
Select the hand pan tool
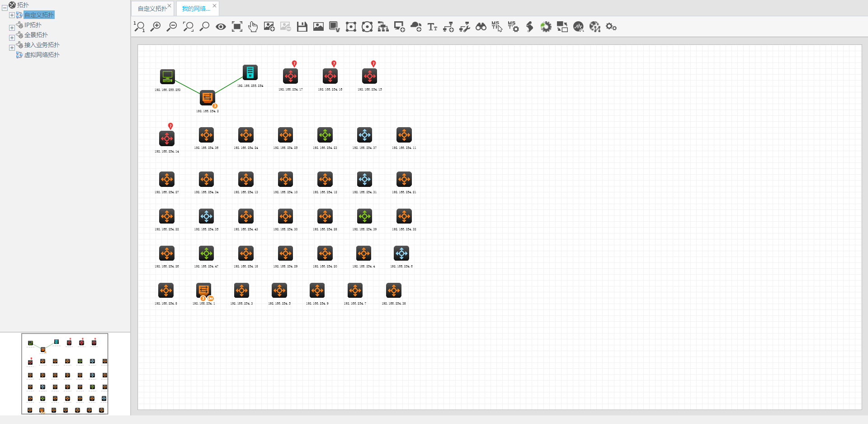[x=253, y=27]
